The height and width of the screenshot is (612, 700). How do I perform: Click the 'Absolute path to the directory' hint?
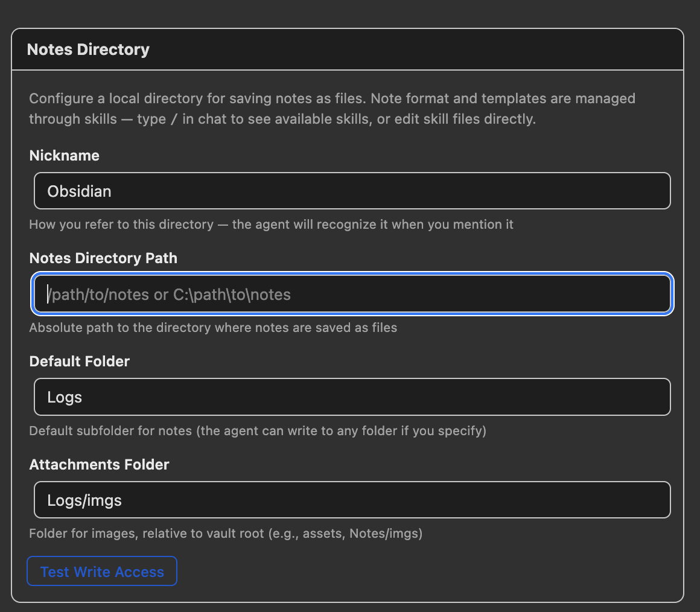[x=213, y=328]
